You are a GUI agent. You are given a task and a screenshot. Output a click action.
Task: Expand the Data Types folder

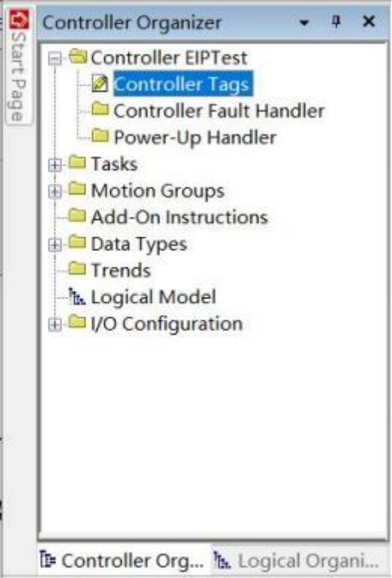point(55,244)
